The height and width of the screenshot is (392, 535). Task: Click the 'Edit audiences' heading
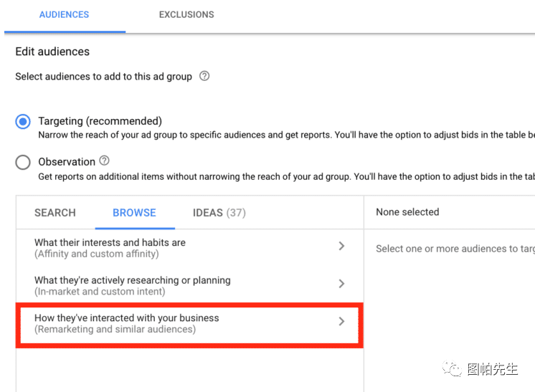(52, 52)
